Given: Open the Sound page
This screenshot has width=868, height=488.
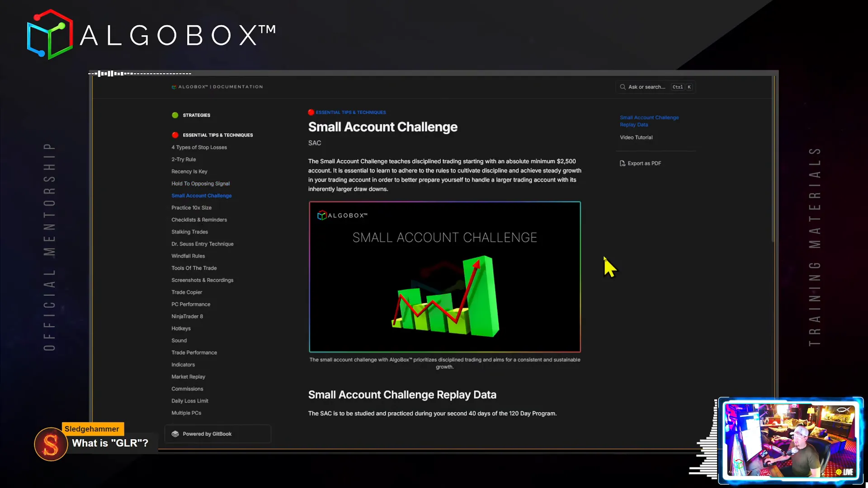Looking at the screenshot, I should 179,341.
